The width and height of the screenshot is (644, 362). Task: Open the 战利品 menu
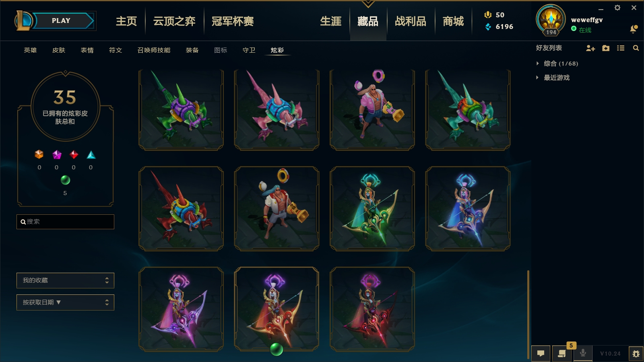pyautogui.click(x=411, y=21)
